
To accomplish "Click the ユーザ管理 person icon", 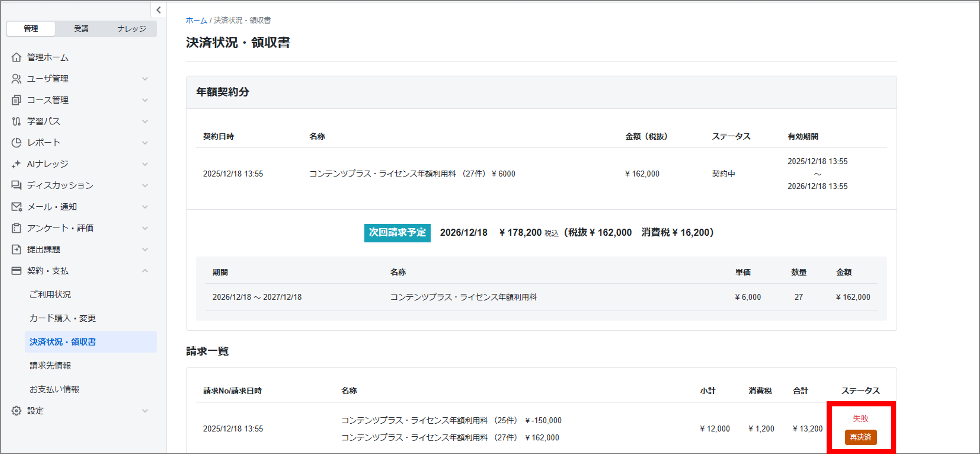I will click(x=16, y=78).
